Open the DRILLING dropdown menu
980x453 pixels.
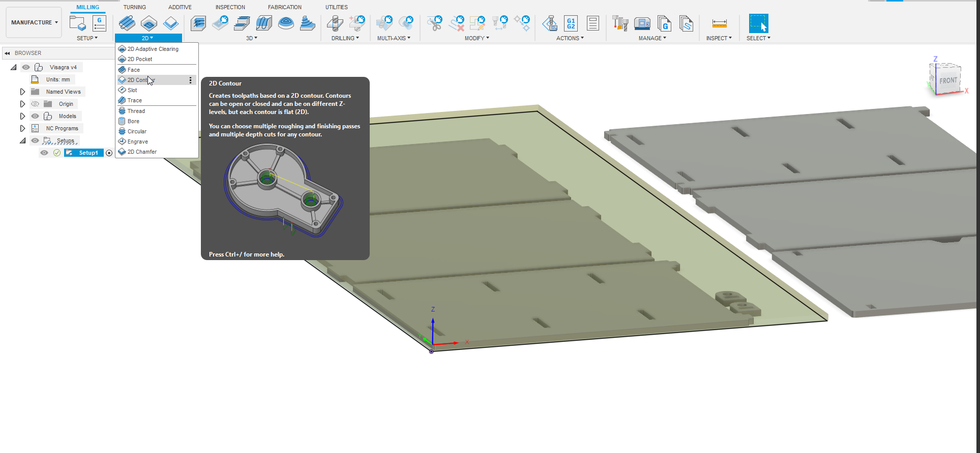[345, 38]
